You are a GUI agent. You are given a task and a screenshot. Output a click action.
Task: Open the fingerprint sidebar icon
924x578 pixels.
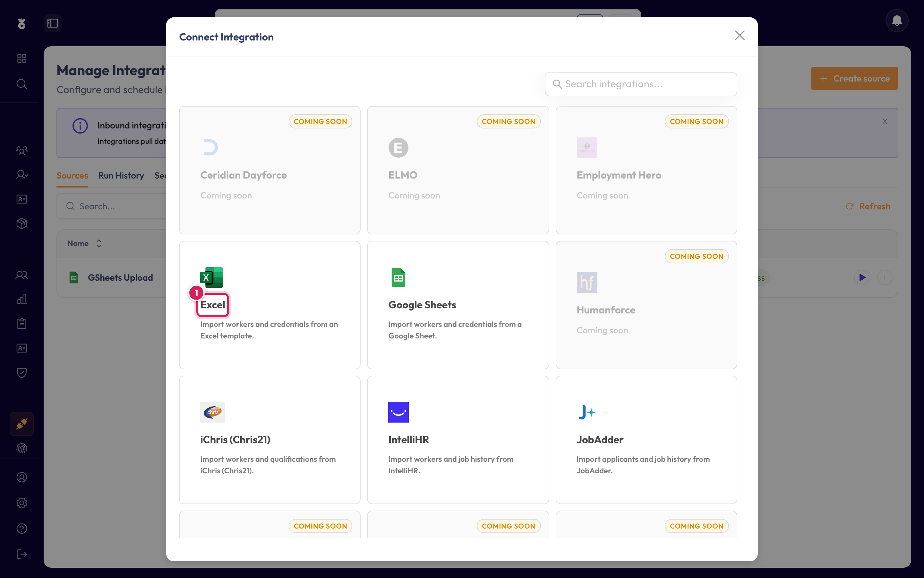pos(22,448)
